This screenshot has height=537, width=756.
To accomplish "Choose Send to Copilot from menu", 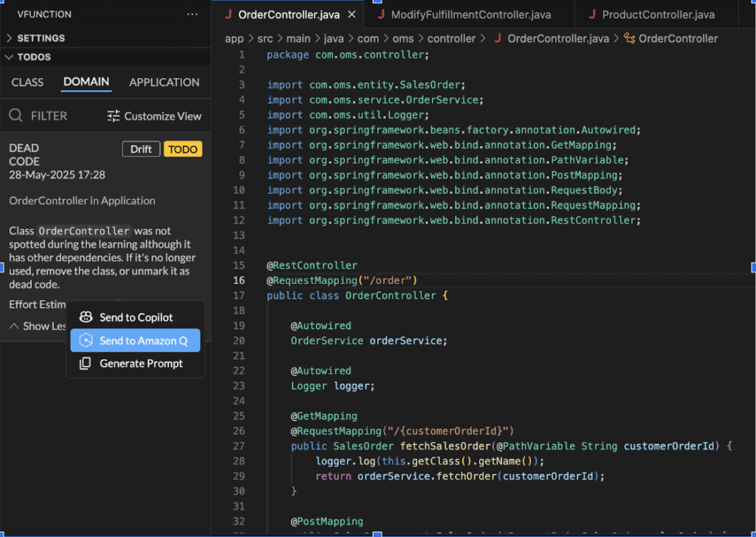I will point(135,317).
